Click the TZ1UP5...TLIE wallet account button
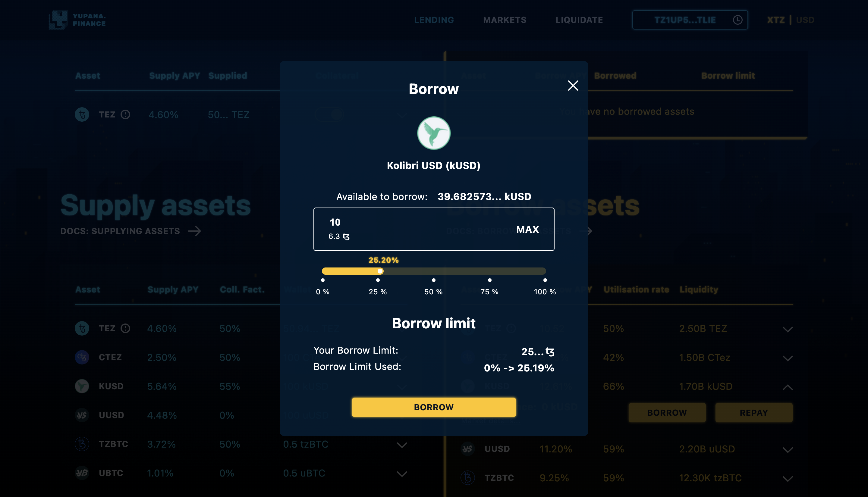This screenshot has height=497, width=868. 690,20
